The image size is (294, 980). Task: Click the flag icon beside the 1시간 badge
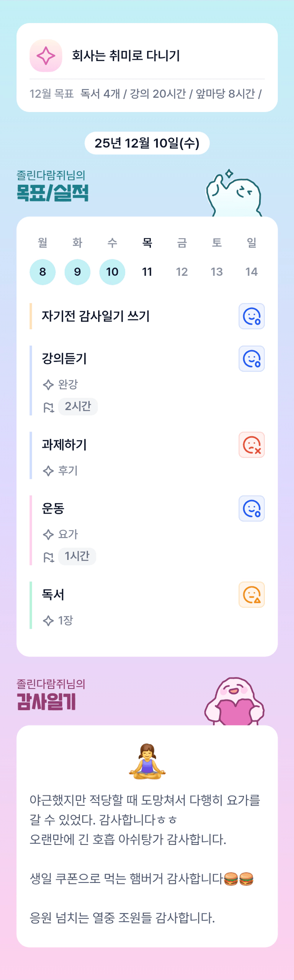point(49,557)
